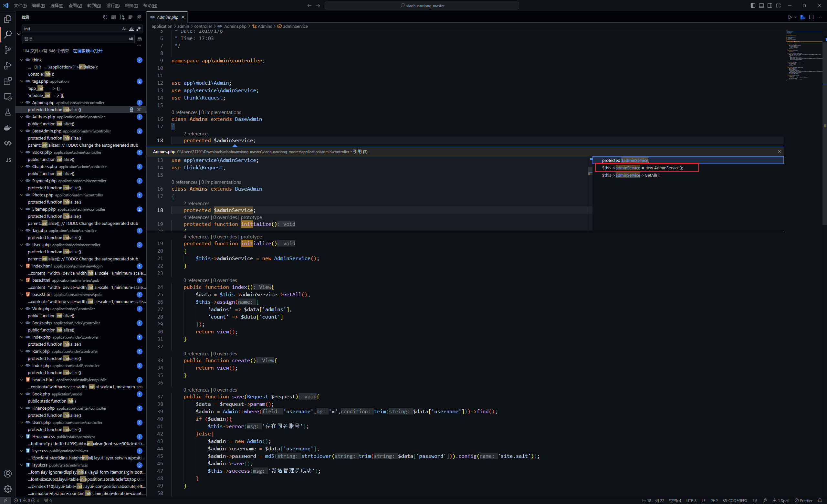This screenshot has width=827, height=504.
Task: Open Customize Layout button in title bar
Action: [778, 5]
